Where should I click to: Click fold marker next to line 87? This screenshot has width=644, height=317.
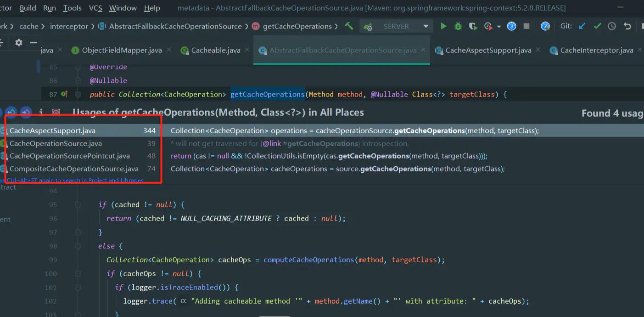[x=78, y=95]
